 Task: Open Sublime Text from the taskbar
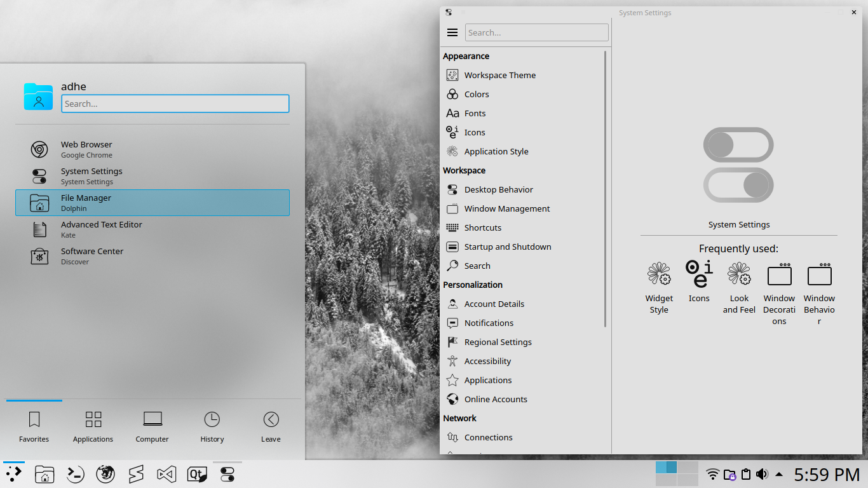136,474
